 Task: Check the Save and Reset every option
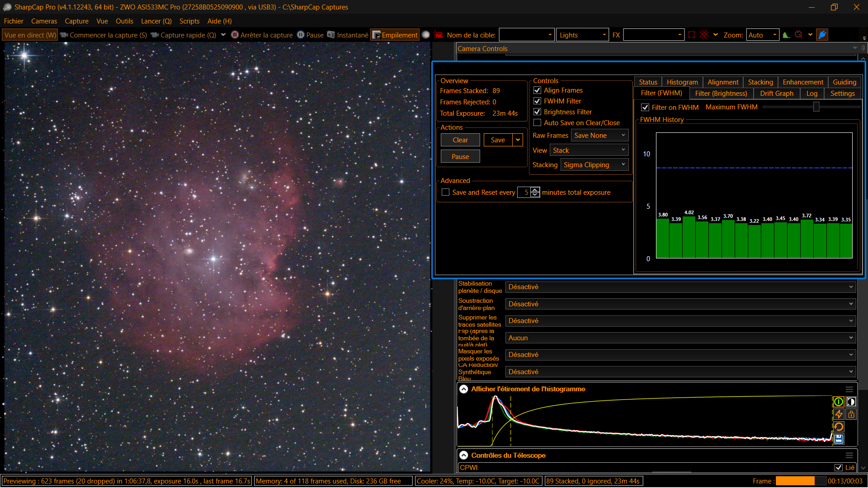(x=445, y=192)
